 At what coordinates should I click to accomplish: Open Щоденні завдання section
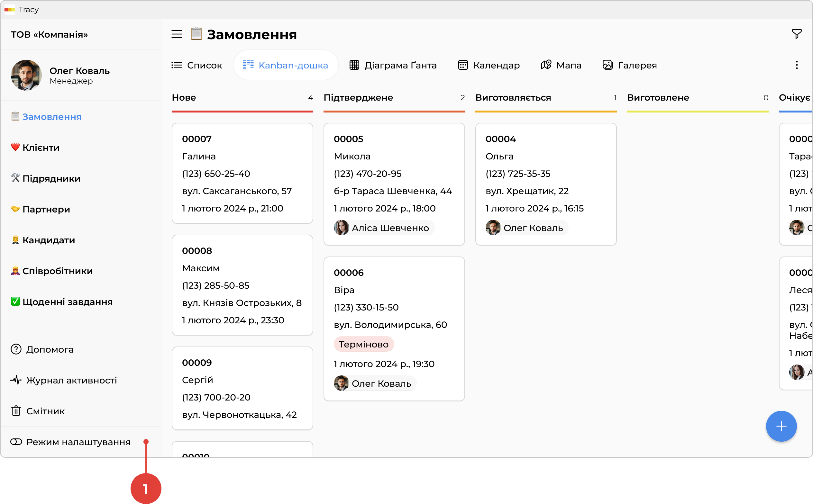pos(67,302)
